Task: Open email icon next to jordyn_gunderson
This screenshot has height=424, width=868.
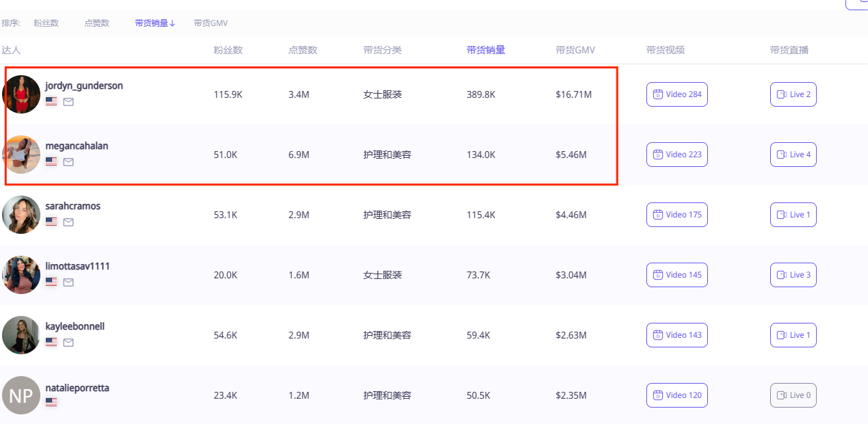Action: click(x=68, y=102)
